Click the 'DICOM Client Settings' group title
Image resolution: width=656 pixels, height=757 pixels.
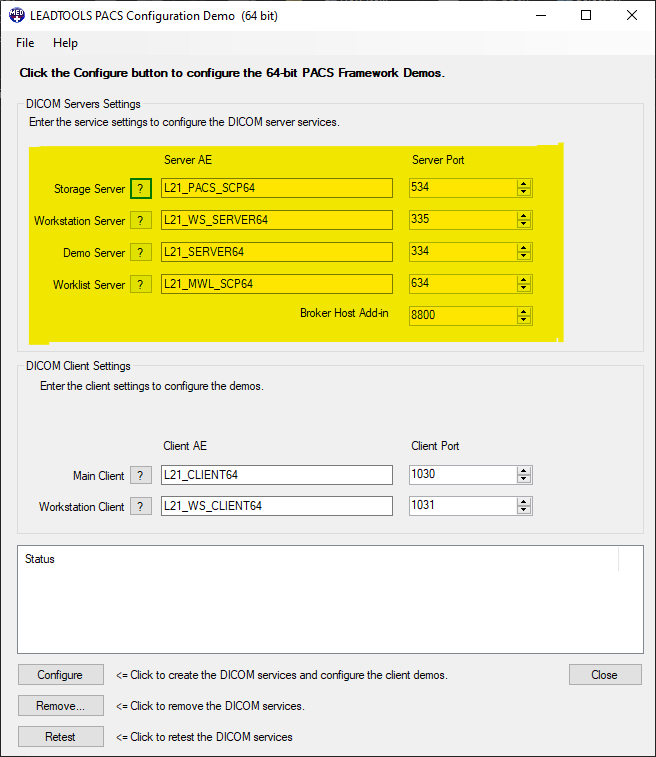[78, 366]
